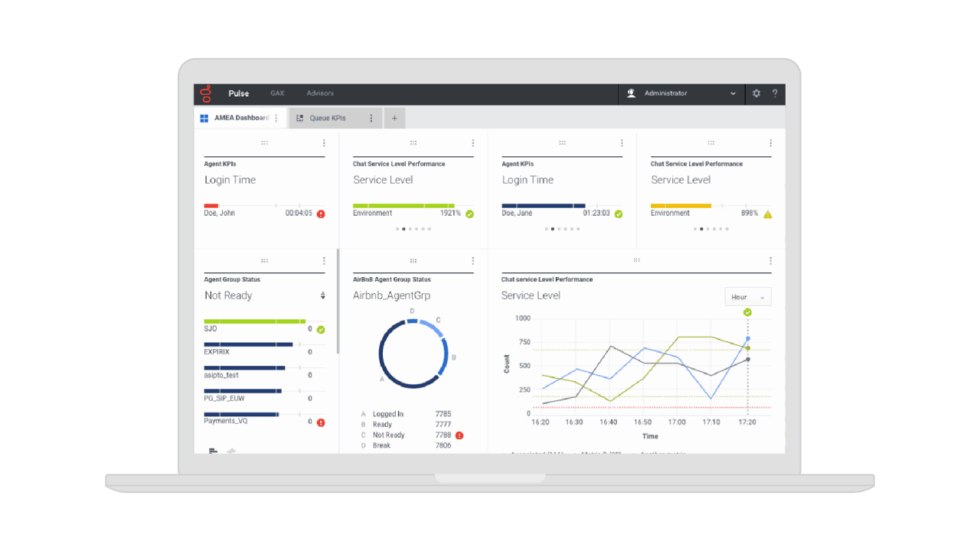Click the 17:20 blue data point on chart
This screenshot has height=551, width=980.
click(x=748, y=338)
